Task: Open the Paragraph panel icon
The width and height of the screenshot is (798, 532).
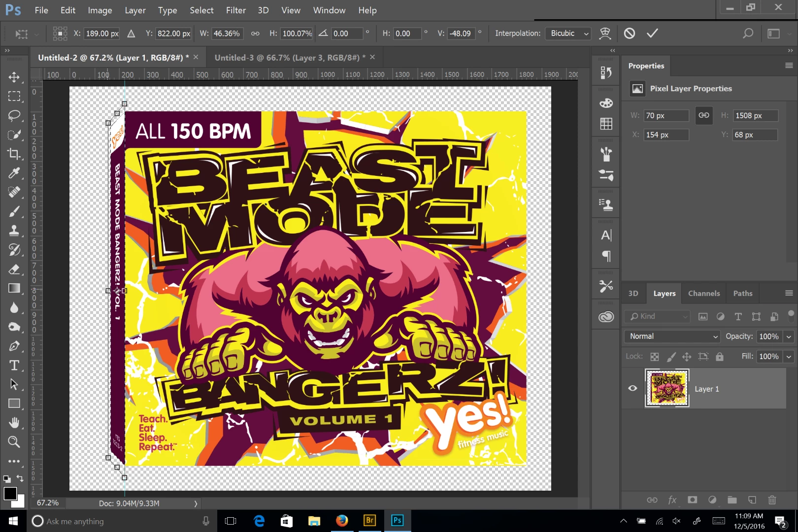Action: [606, 256]
